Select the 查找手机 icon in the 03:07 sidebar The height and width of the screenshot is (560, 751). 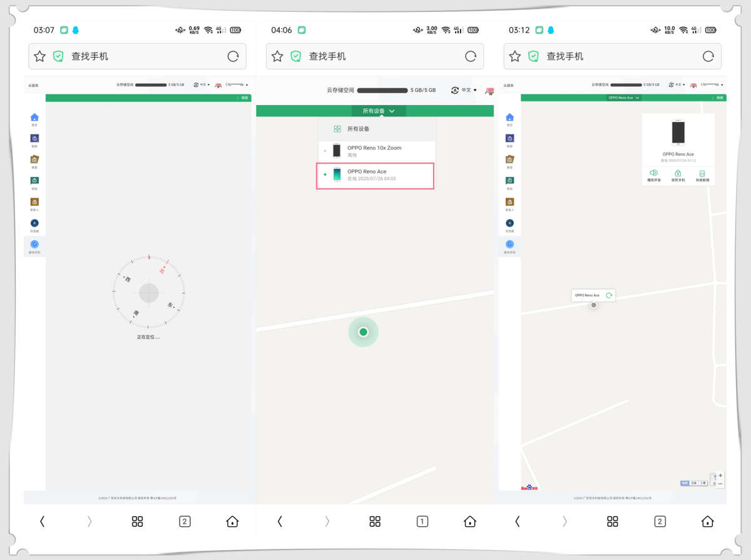[x=34, y=244]
